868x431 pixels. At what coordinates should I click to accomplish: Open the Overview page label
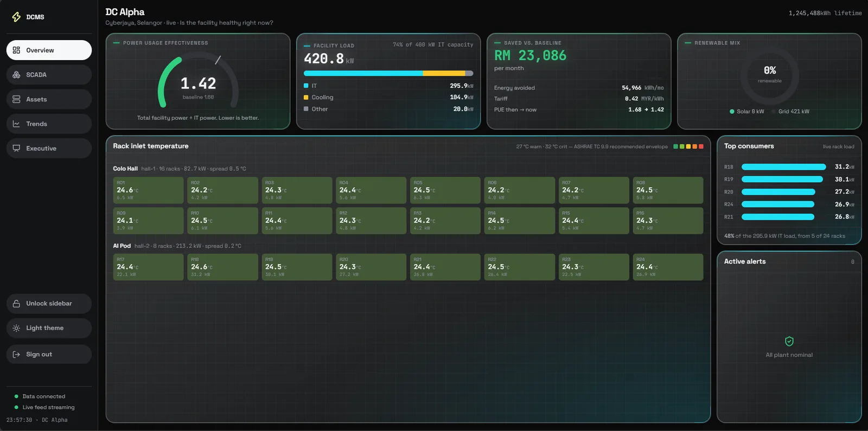click(40, 50)
